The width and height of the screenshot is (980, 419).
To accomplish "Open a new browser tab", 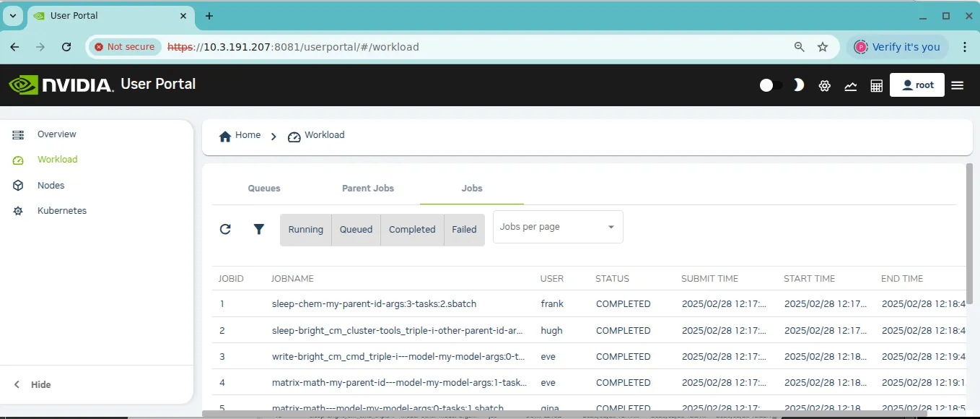I will (x=209, y=16).
